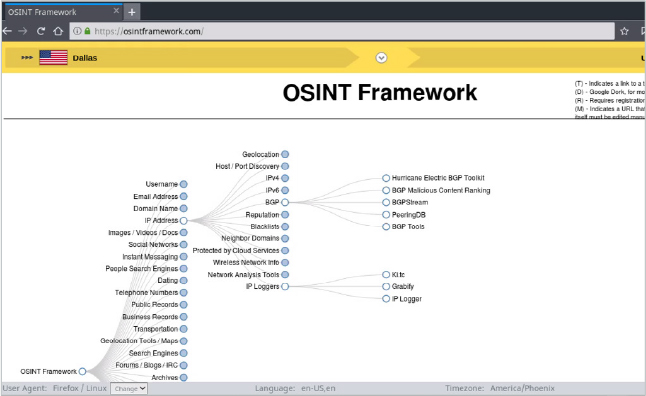This screenshot has height=396, width=646.
Task: Go to the browser home page
Action: click(x=58, y=31)
